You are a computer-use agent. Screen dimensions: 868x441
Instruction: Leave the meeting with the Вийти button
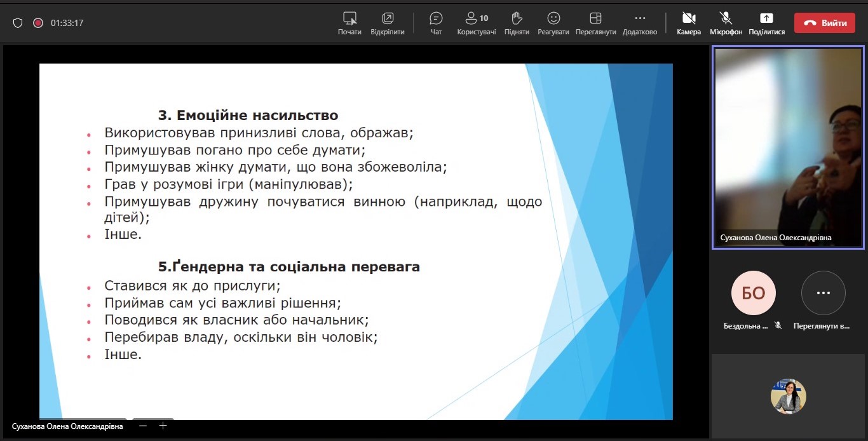[x=824, y=23]
